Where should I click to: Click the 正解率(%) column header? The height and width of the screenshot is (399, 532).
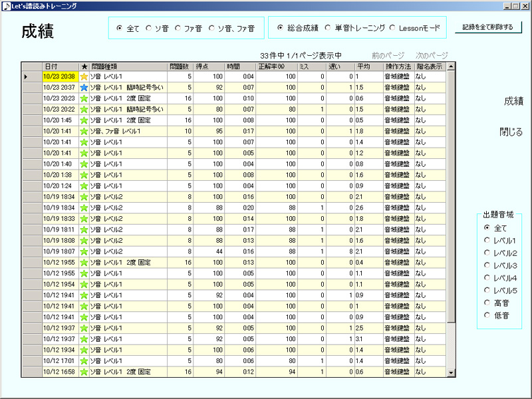[x=277, y=66]
